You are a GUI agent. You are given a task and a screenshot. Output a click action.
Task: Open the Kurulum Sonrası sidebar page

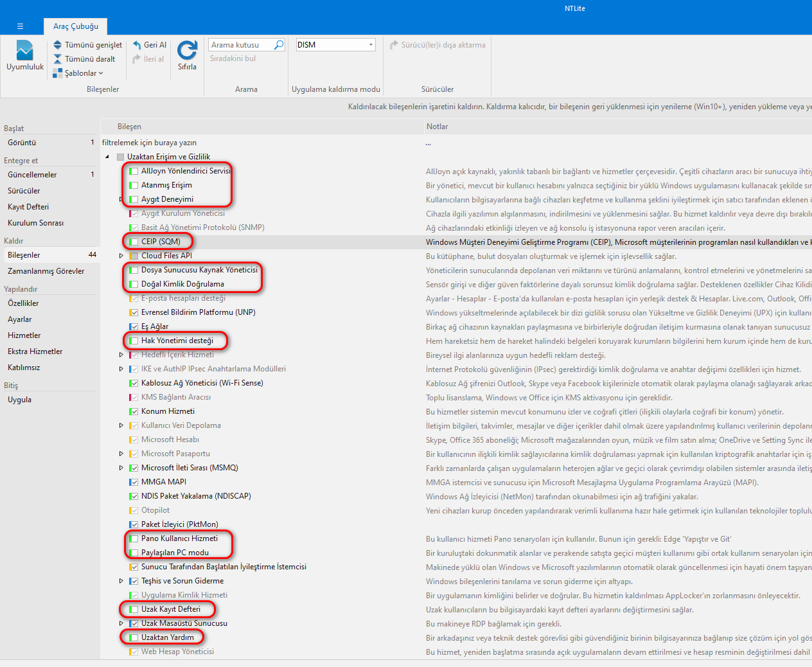coord(49,223)
